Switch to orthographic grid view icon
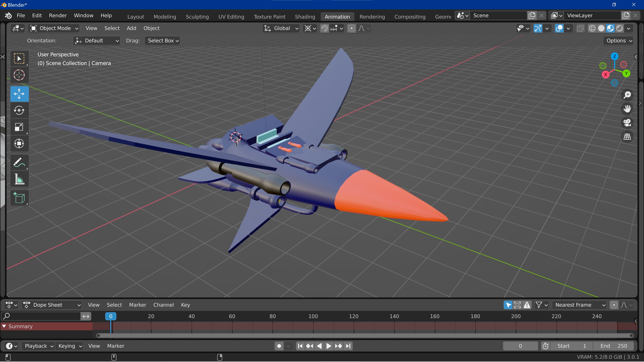Viewport: 644px width, 362px height. [x=627, y=137]
